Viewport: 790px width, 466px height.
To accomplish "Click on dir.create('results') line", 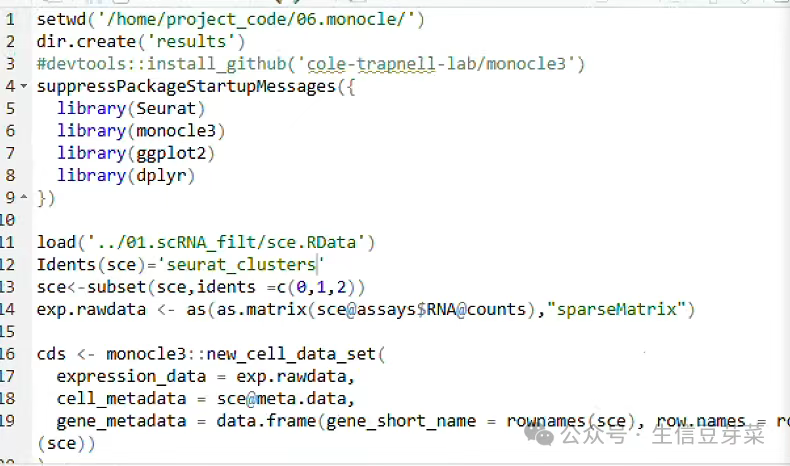I will [141, 42].
